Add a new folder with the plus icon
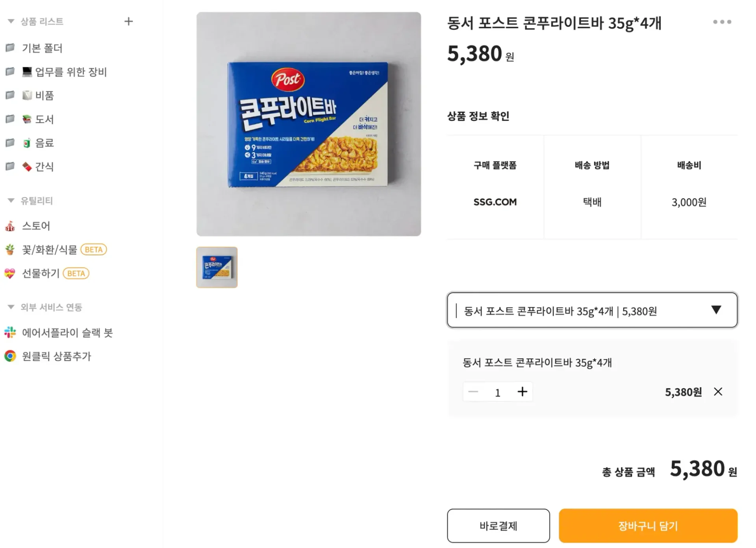The width and height of the screenshot is (756, 548). [128, 22]
